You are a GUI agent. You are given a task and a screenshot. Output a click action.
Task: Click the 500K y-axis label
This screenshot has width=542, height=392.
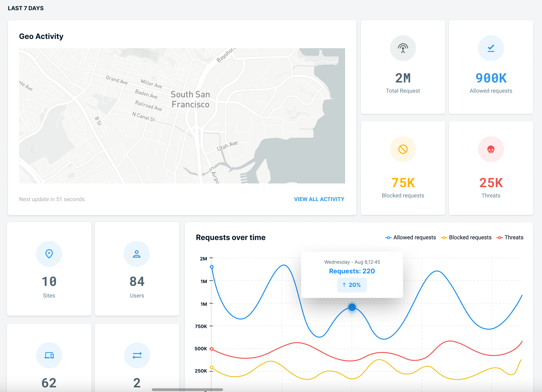201,349
